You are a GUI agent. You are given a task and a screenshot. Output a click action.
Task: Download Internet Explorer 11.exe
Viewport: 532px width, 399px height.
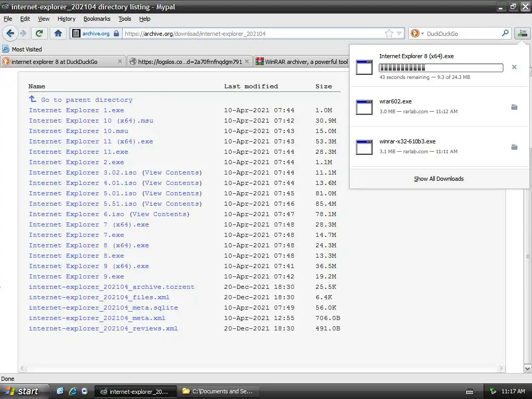[x=78, y=152]
